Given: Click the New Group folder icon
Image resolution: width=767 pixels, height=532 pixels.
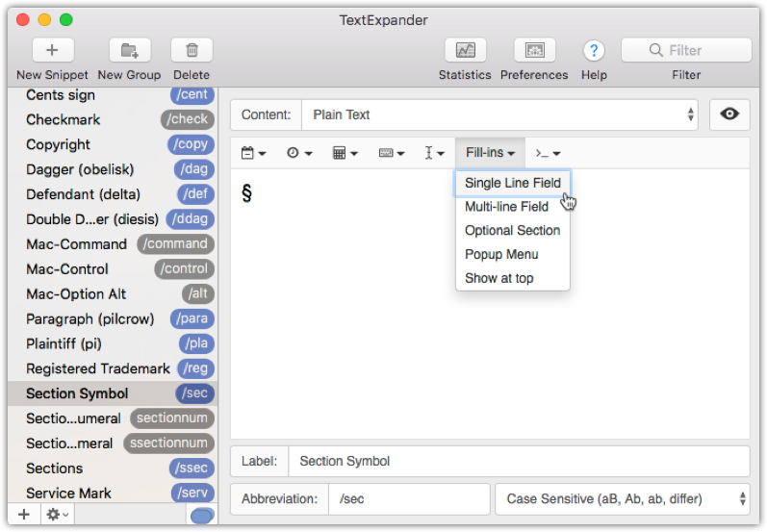Looking at the screenshot, I should [130, 50].
